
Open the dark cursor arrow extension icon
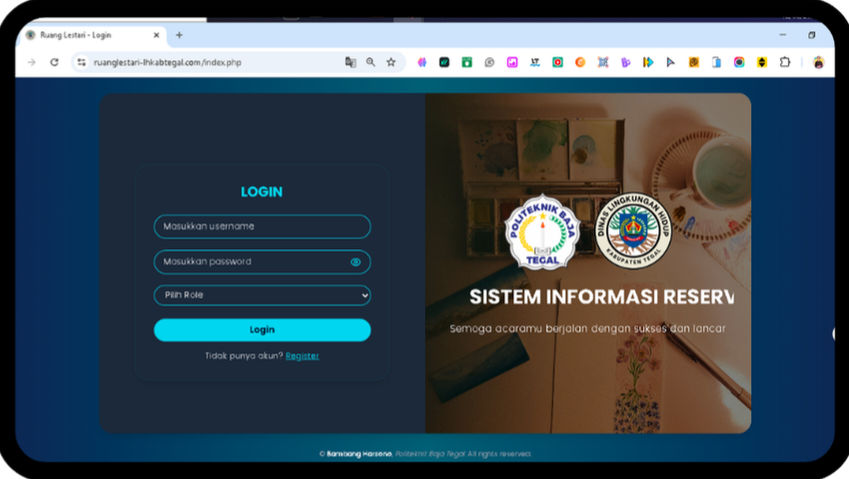pos(671,62)
